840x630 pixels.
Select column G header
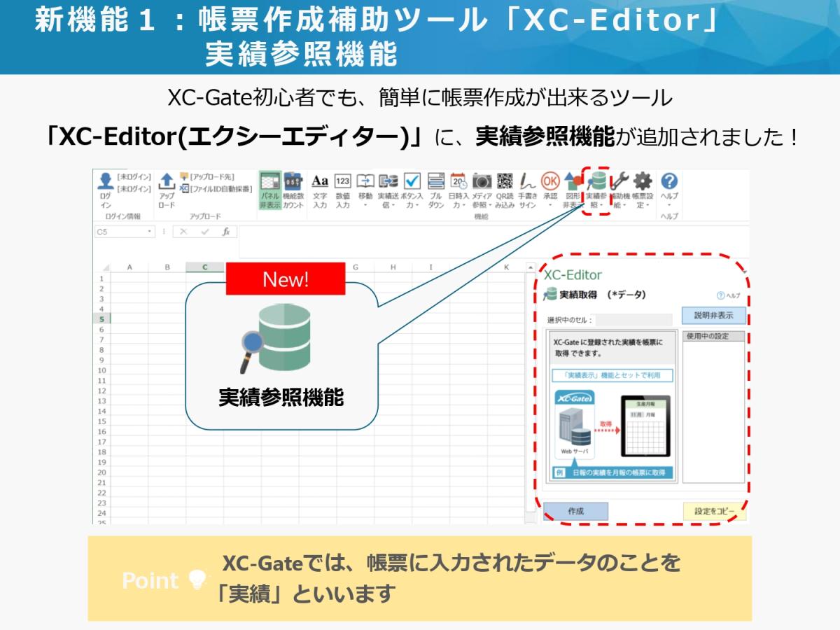[x=356, y=267]
